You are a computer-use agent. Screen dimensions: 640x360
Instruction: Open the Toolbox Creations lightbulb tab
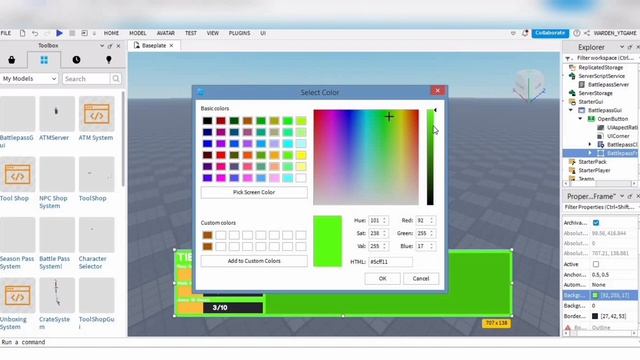click(x=109, y=60)
